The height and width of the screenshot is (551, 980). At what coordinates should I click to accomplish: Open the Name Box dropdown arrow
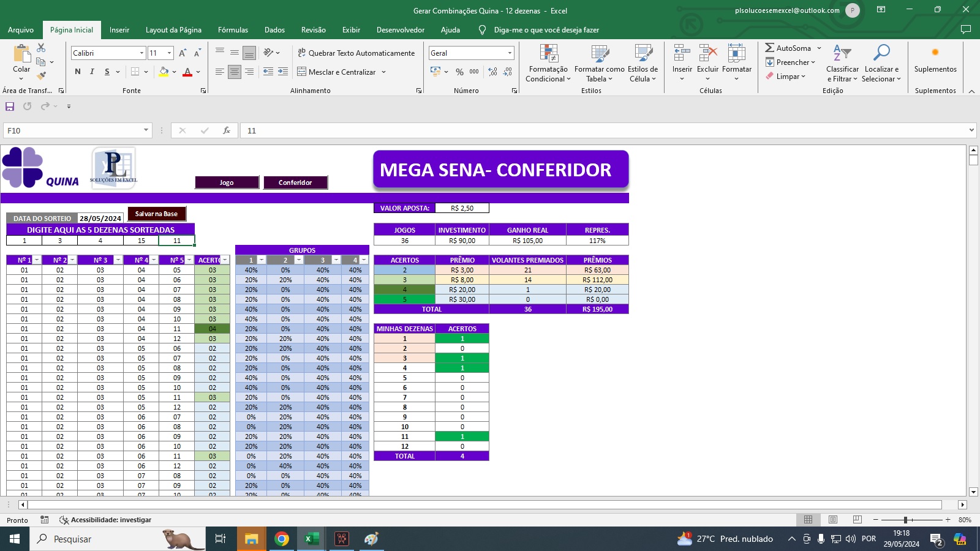click(x=146, y=130)
